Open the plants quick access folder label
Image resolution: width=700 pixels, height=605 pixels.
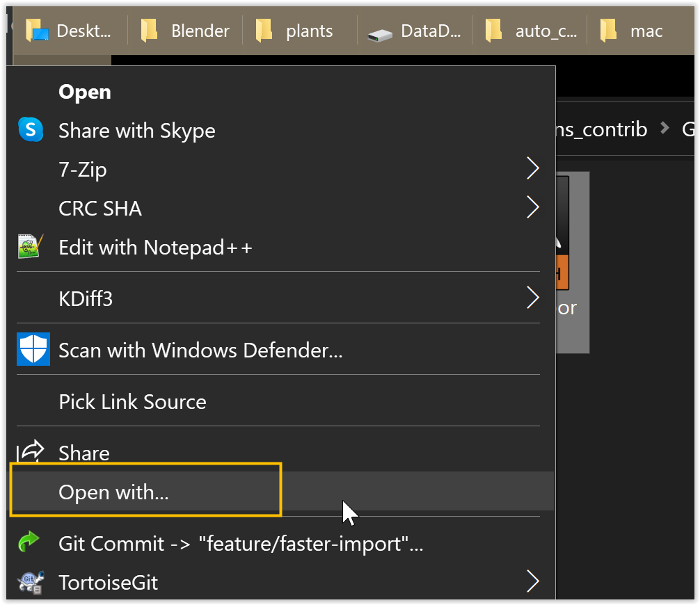(x=310, y=31)
